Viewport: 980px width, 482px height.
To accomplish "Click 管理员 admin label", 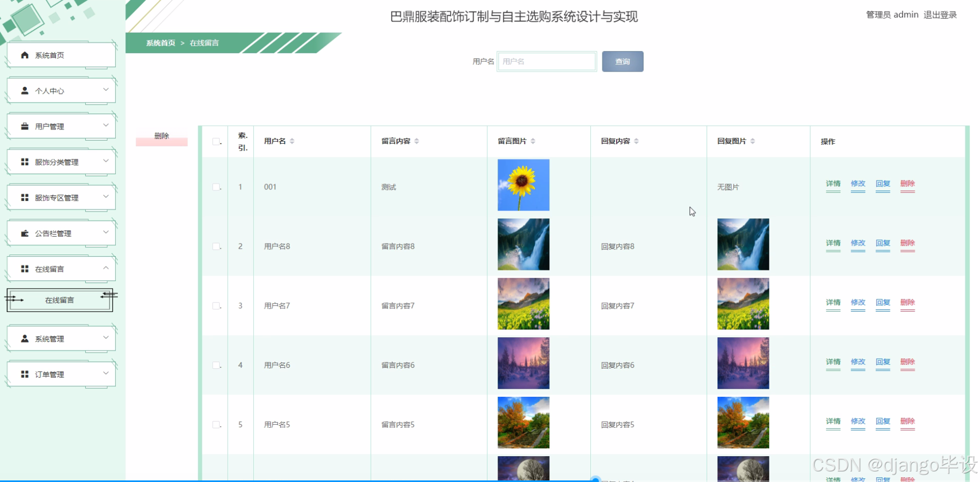I will click(x=892, y=15).
